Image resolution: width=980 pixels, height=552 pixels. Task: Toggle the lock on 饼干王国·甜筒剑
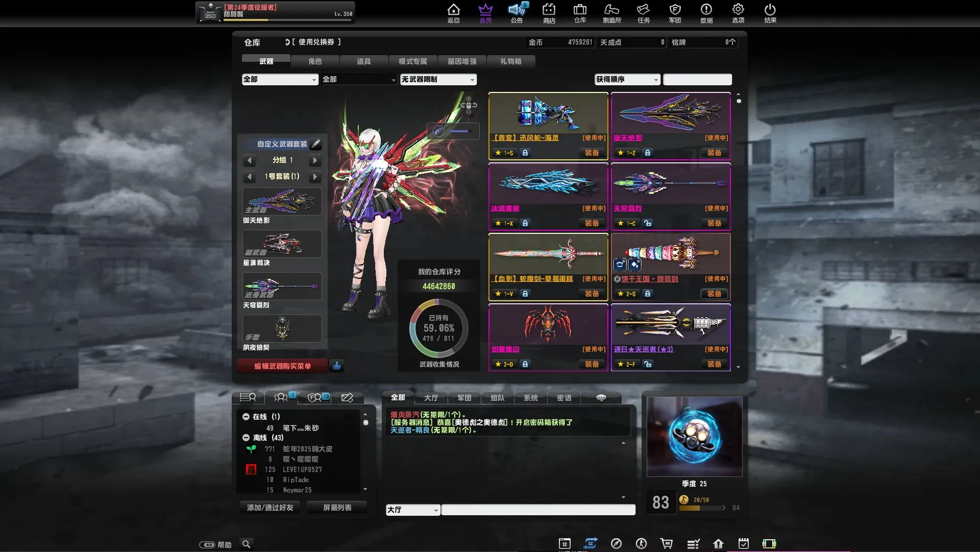pos(647,294)
